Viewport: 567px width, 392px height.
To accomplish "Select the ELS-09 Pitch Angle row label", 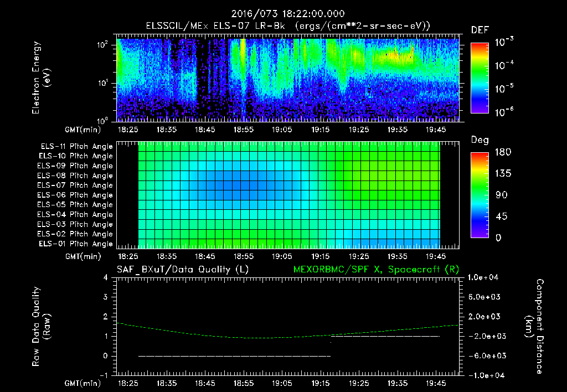I will (x=75, y=166).
